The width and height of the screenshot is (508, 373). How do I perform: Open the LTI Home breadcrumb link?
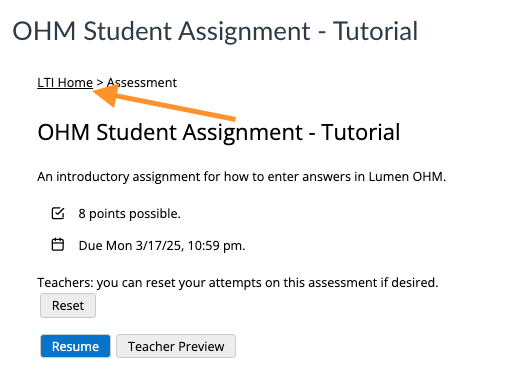65,83
